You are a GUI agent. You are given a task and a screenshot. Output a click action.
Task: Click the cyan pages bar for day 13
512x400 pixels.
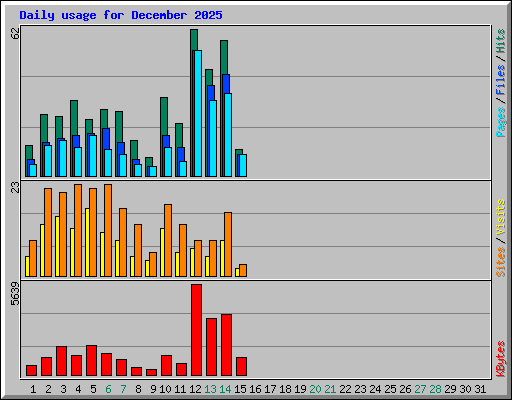(213, 138)
